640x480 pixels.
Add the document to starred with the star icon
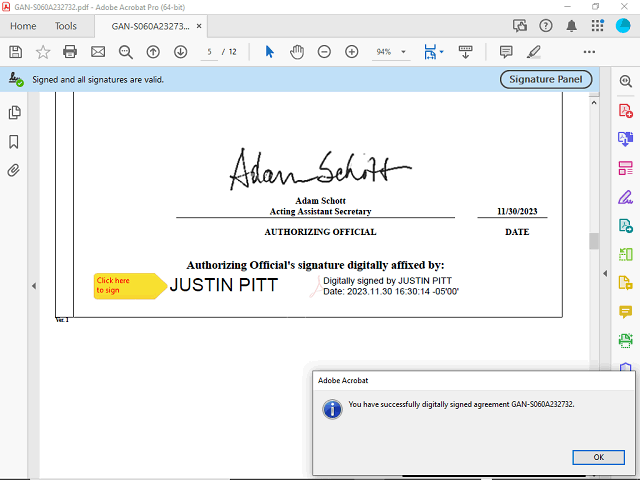(43, 52)
